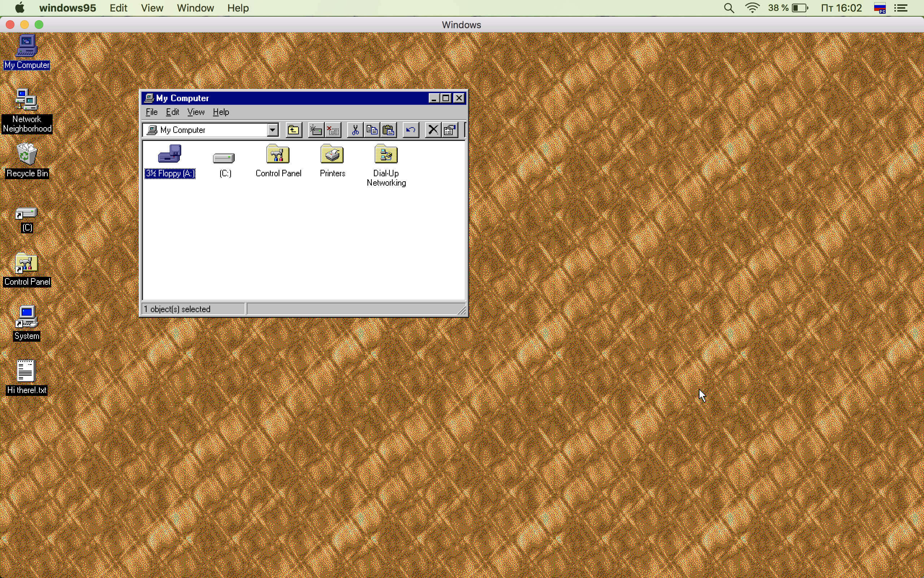Click the Cut scissors toolbar icon
The height and width of the screenshot is (578, 924).
point(355,130)
